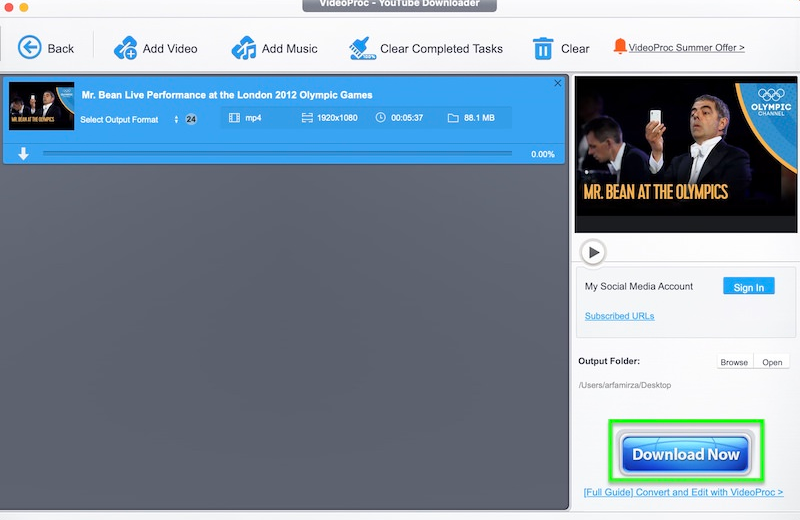The width and height of the screenshot is (800, 520).
Task: Click the 00:05:37 duration value
Action: pyautogui.click(x=407, y=118)
